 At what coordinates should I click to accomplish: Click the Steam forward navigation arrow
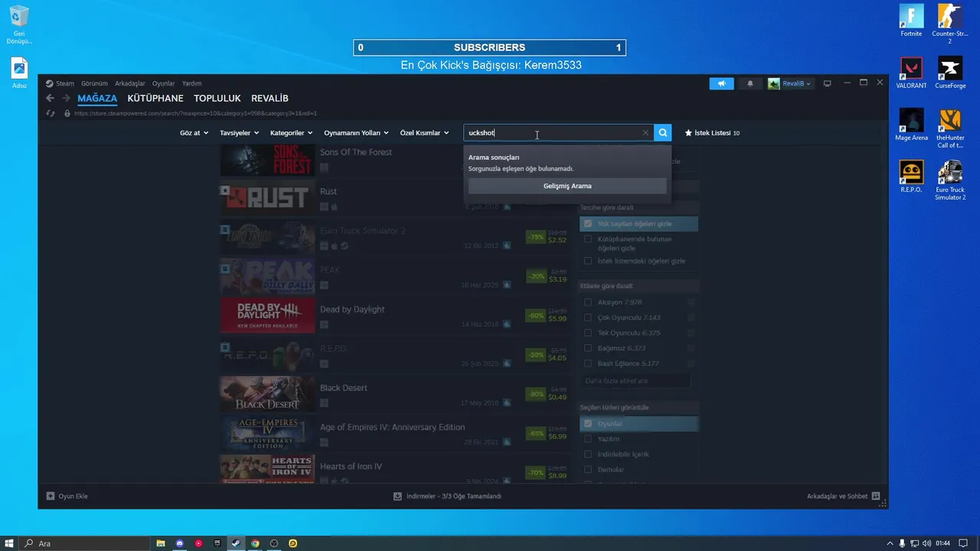(x=66, y=98)
